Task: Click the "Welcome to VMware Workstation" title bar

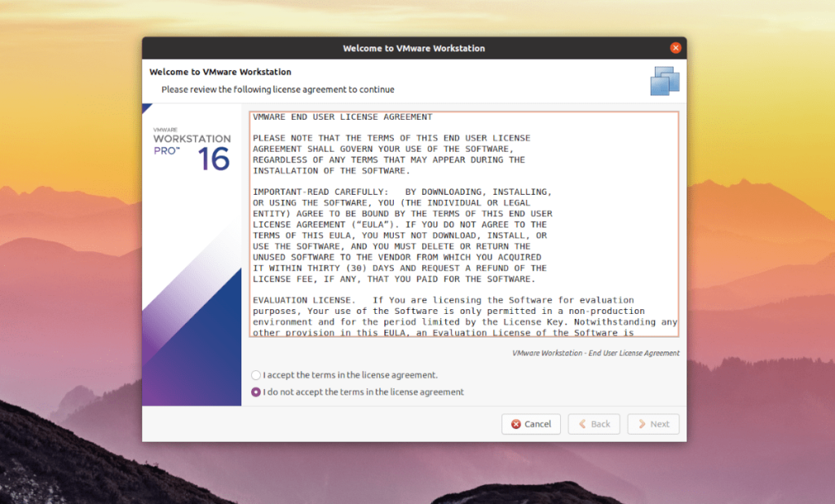Action: [413, 47]
